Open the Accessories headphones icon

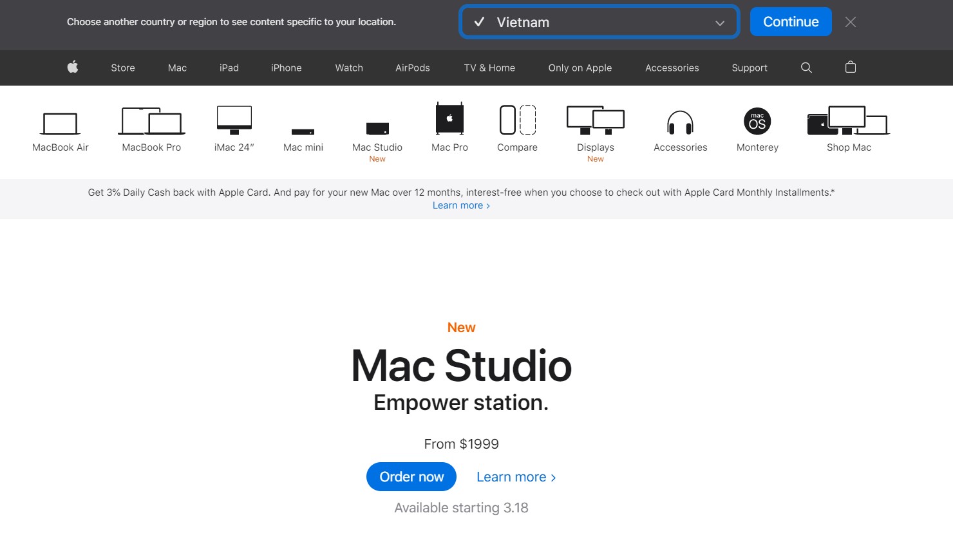680,122
